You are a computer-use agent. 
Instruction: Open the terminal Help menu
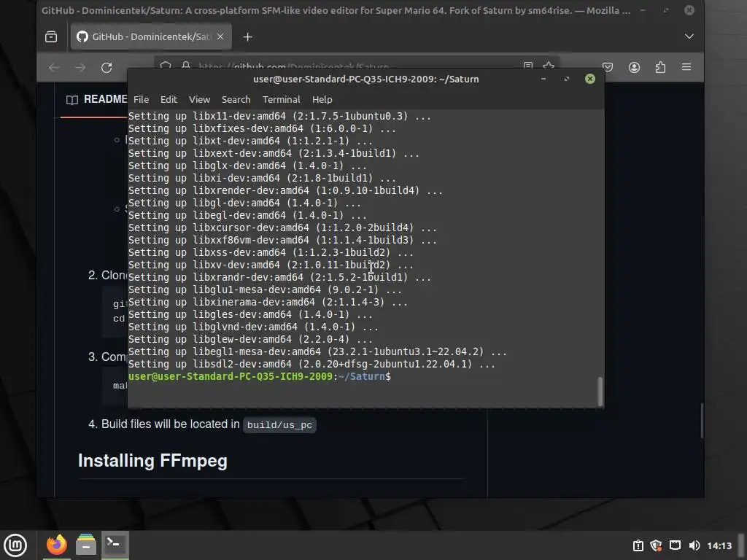[x=322, y=99]
